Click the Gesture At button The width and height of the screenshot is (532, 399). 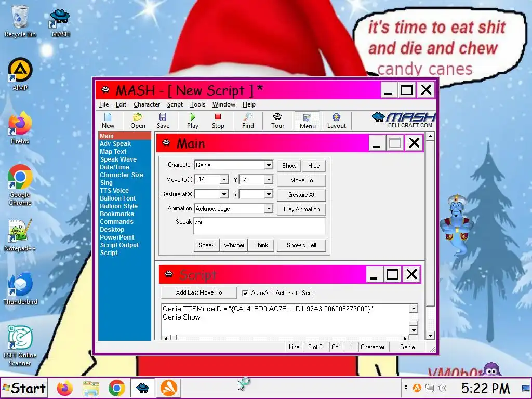coord(302,195)
